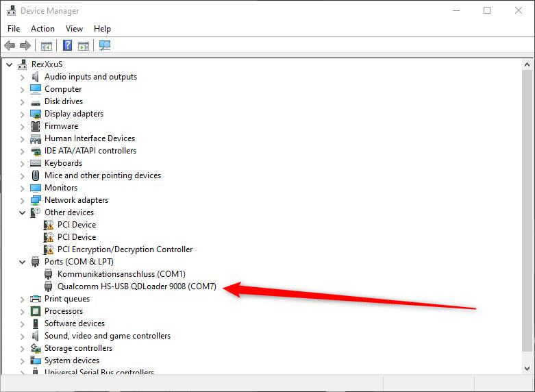Click the vertical scrollbar thumb
The width and height of the screenshot is (535, 392).
click(x=527, y=210)
